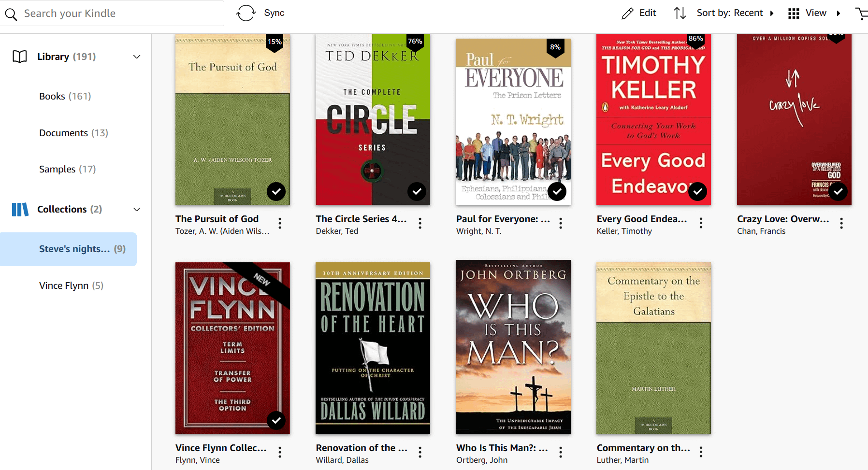Toggle checkmark on Paul for Everyone cover

click(557, 192)
